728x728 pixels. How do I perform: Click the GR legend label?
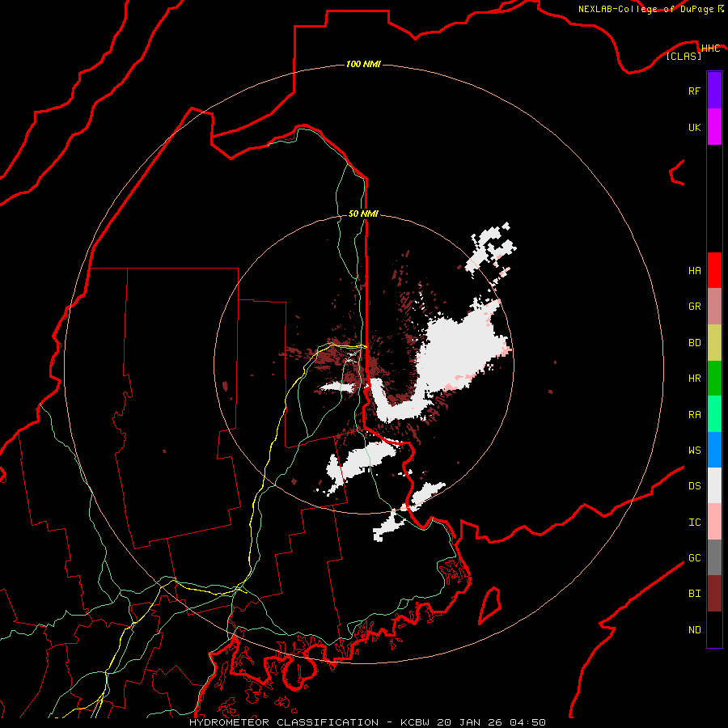pyautogui.click(x=694, y=307)
